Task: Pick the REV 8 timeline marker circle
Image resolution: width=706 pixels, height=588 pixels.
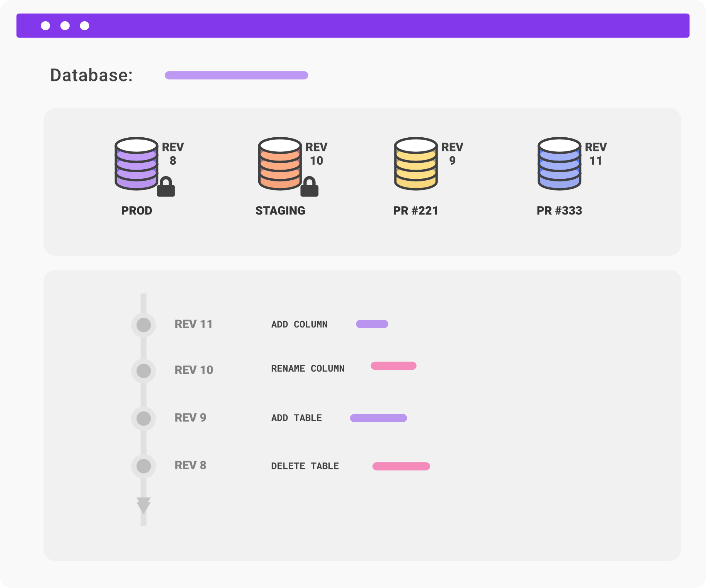Action: [143, 466]
